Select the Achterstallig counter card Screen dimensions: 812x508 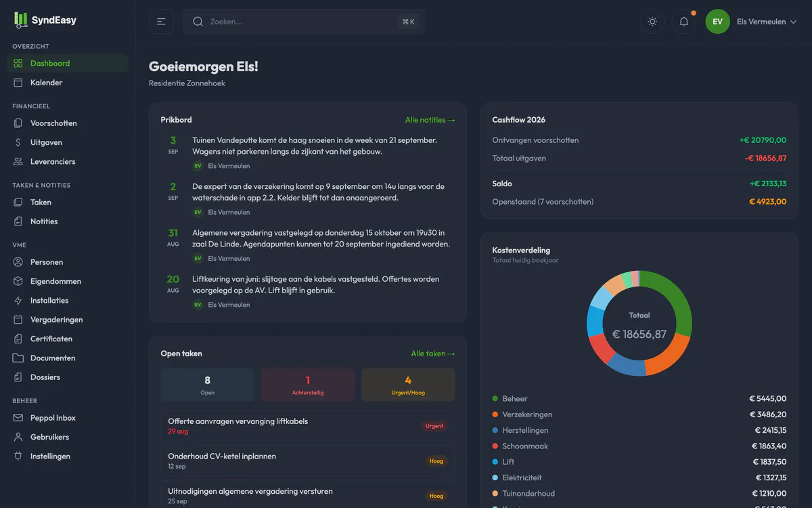[308, 385]
